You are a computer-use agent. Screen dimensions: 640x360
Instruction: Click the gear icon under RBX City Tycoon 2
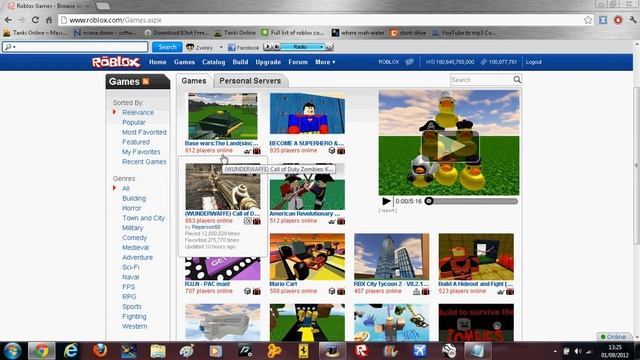tap(425, 291)
